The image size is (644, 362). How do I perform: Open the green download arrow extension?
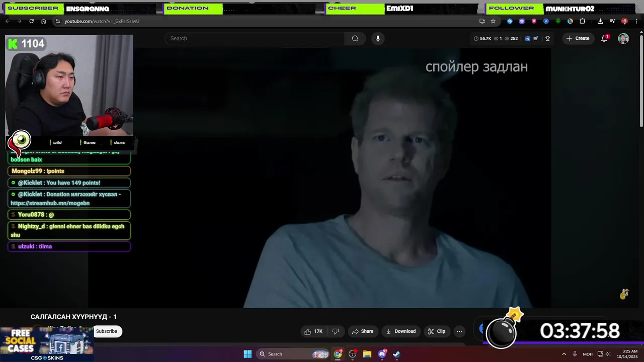(x=558, y=21)
